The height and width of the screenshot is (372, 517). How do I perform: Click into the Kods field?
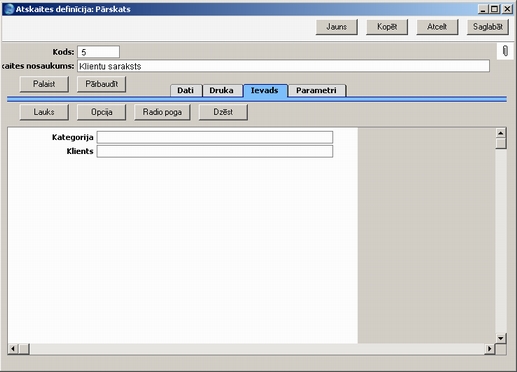tap(98, 52)
